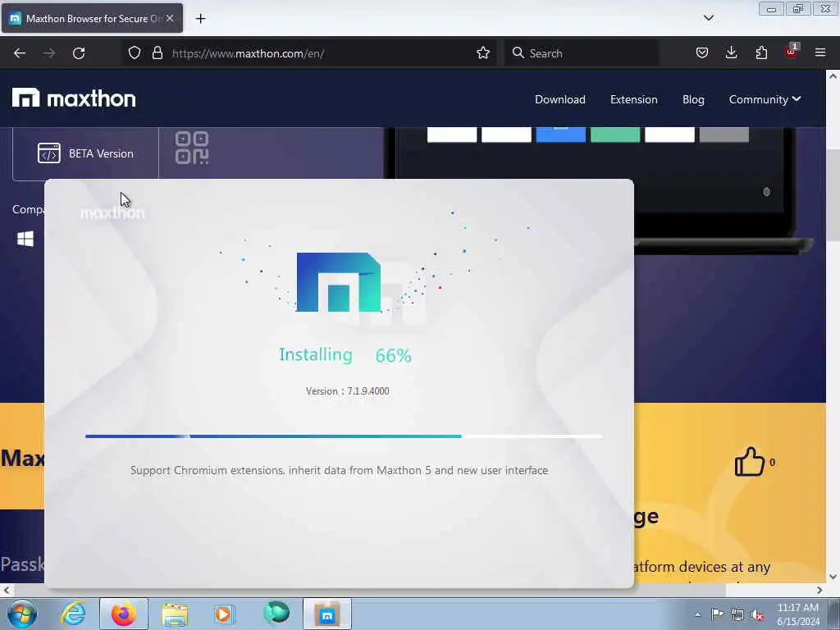Viewport: 840px width, 630px height.
Task: Select the Maxthon Browser tab
Action: (92, 18)
